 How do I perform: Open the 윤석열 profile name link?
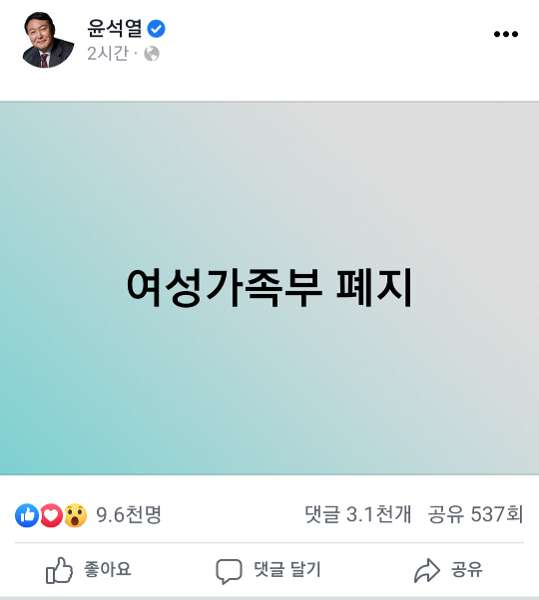point(115,28)
